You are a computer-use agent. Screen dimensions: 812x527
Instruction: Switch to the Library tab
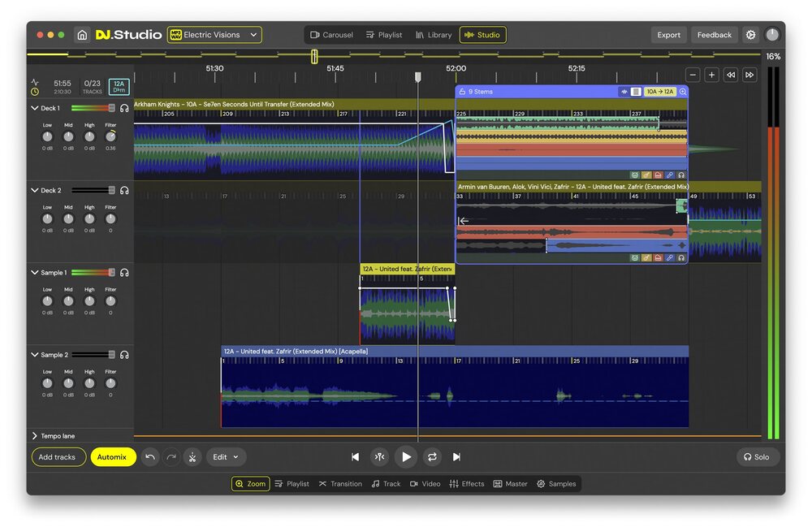tap(434, 35)
